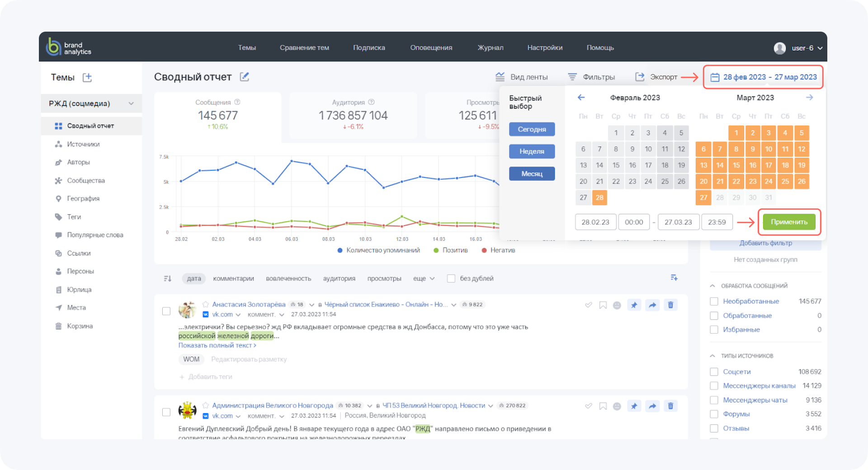Viewport: 868px width, 470px height.
Task: Click the Негатив red legend marker
Action: (x=484, y=250)
